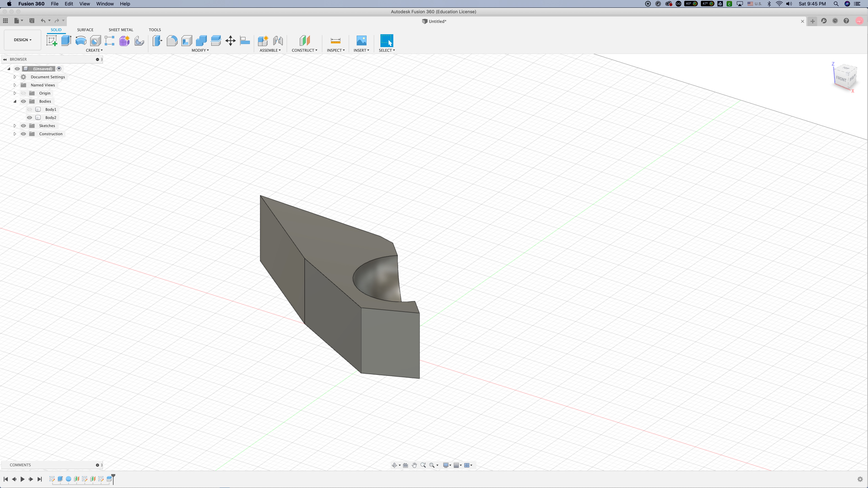Viewport: 868px width, 488px height.
Task: Collapse the Bodies folder
Action: click(15, 101)
